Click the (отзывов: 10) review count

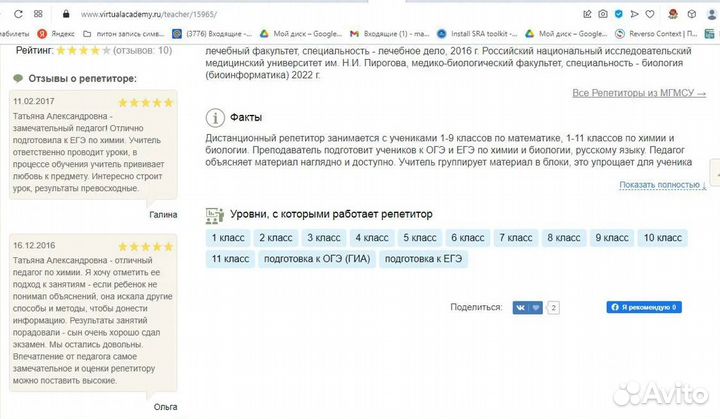[x=143, y=51]
